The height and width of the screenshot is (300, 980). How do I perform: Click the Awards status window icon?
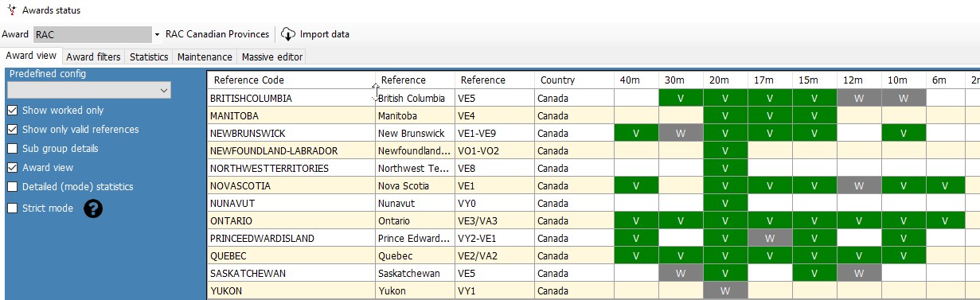pos(10,10)
